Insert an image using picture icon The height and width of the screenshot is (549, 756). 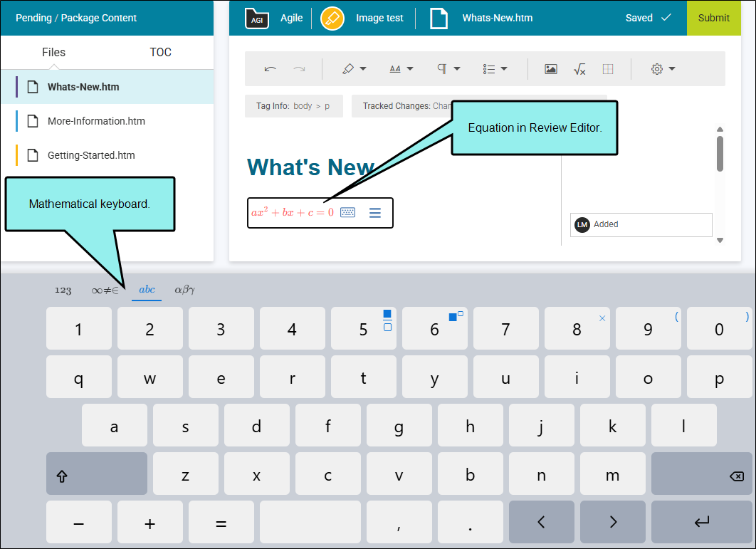550,69
